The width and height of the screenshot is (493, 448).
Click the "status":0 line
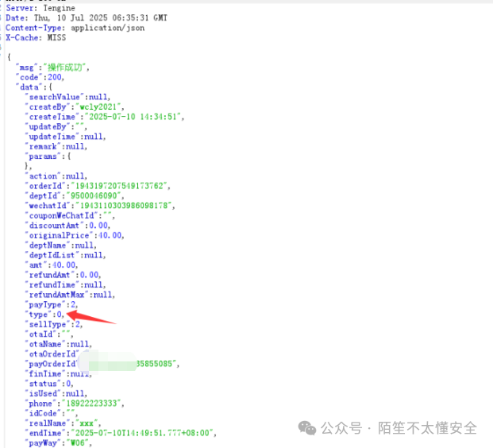[49, 384]
